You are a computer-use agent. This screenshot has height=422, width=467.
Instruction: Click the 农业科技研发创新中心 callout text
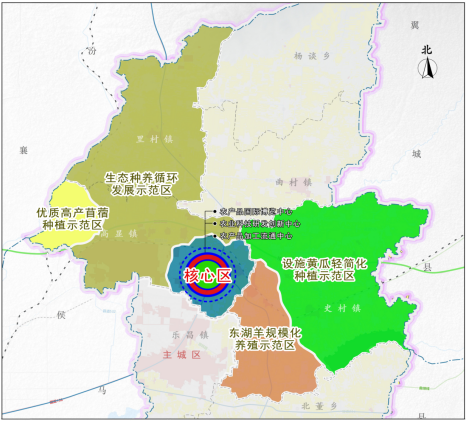click(260, 224)
